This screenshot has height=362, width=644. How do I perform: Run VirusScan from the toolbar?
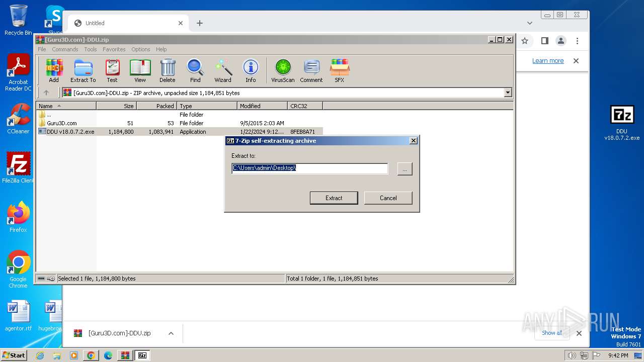(x=283, y=70)
